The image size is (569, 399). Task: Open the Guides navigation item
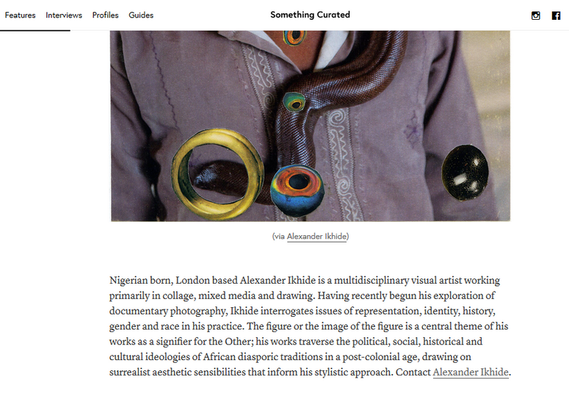tap(141, 15)
